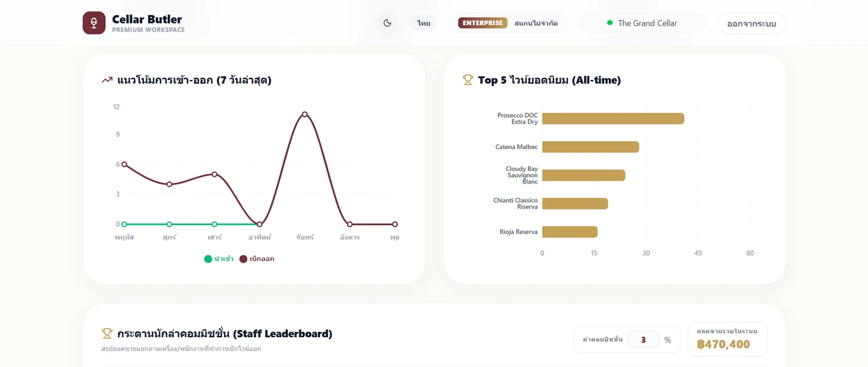Image resolution: width=868 pixels, height=367 pixels.
Task: Click the จันทร์ peak point on the chart
Action: (304, 114)
